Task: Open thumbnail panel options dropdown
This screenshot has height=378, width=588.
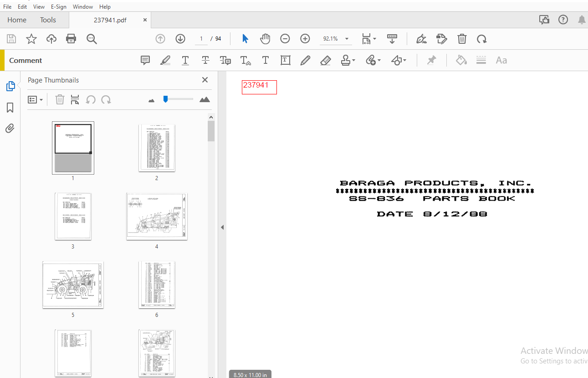Action: click(x=36, y=99)
